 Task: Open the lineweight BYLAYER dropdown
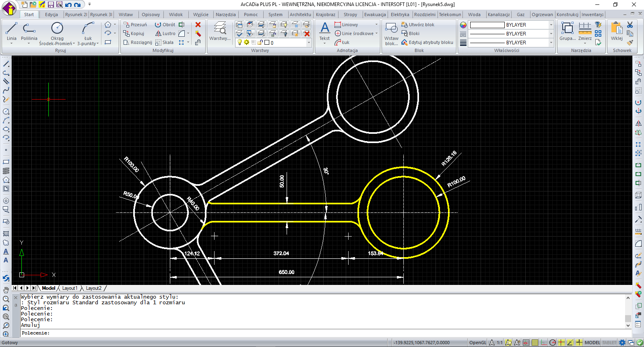pyautogui.click(x=551, y=43)
